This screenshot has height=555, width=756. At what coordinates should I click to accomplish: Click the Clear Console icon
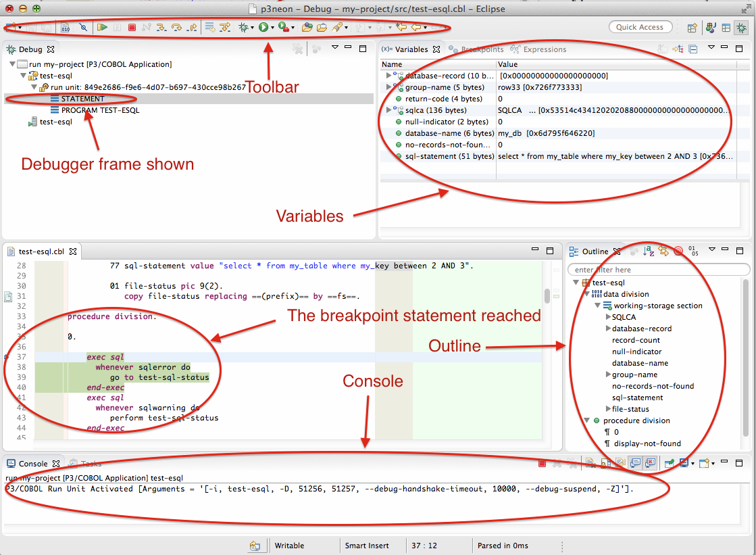(590, 463)
